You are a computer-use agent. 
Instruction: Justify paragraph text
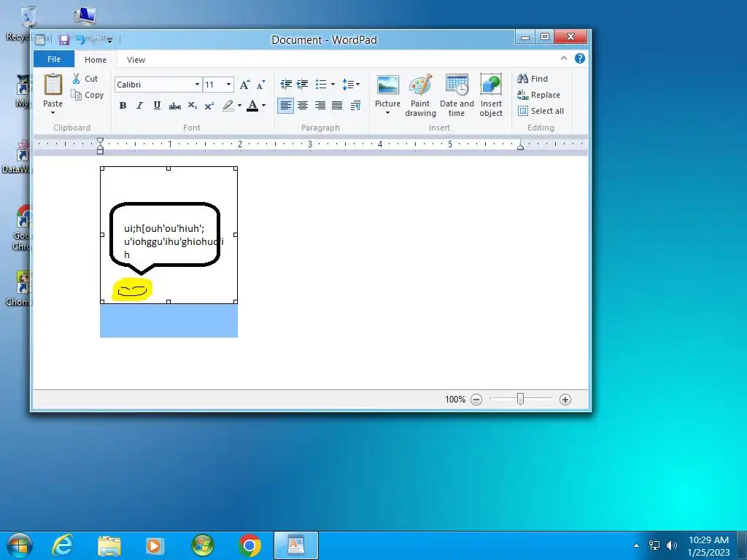click(x=337, y=106)
